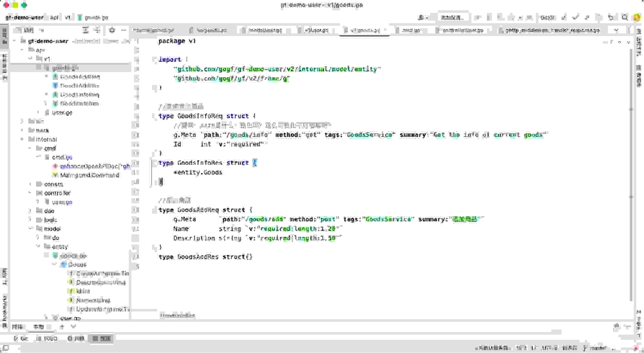Click the '*entity.Goods' line in editor
Image resolution: width=644 pixels, height=353 pixels.
click(x=198, y=172)
